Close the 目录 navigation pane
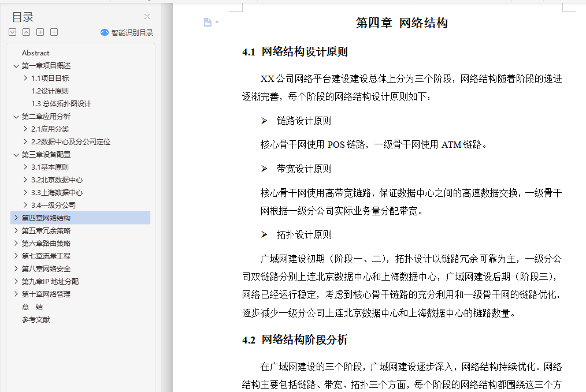 (147, 16)
